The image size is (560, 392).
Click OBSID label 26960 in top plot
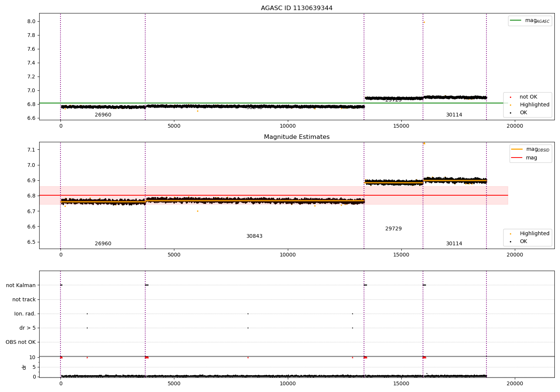(x=103, y=115)
